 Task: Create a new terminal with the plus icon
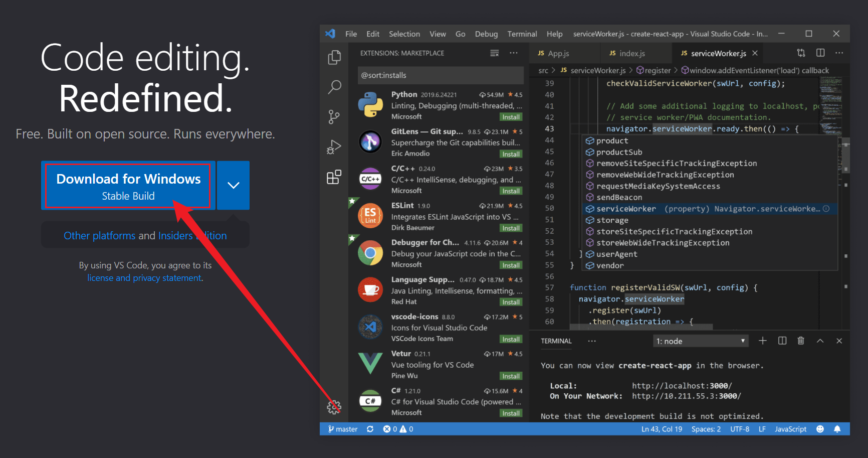pyautogui.click(x=762, y=341)
